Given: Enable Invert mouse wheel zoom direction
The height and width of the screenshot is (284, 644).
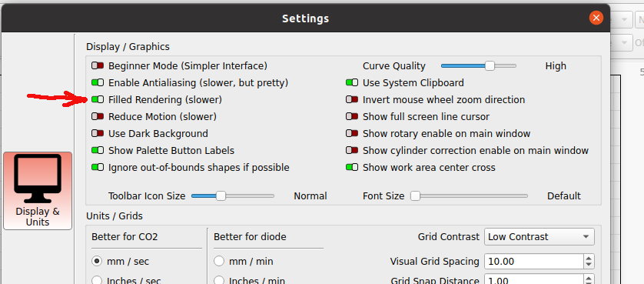Looking at the screenshot, I should (x=351, y=99).
